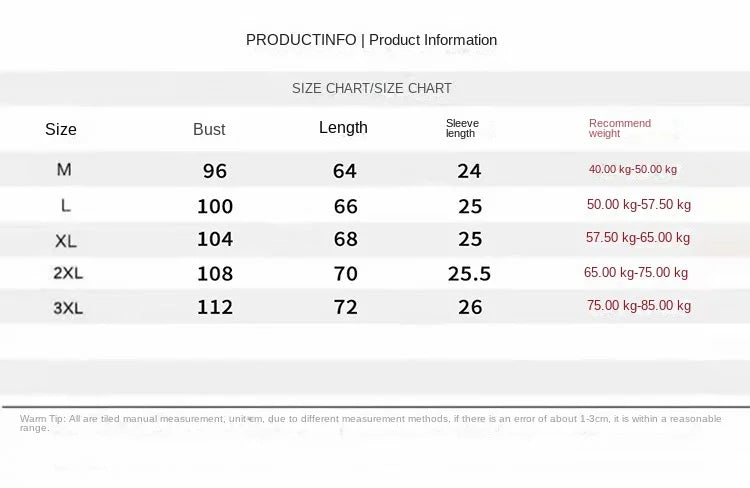Click the M size row label

coord(64,170)
